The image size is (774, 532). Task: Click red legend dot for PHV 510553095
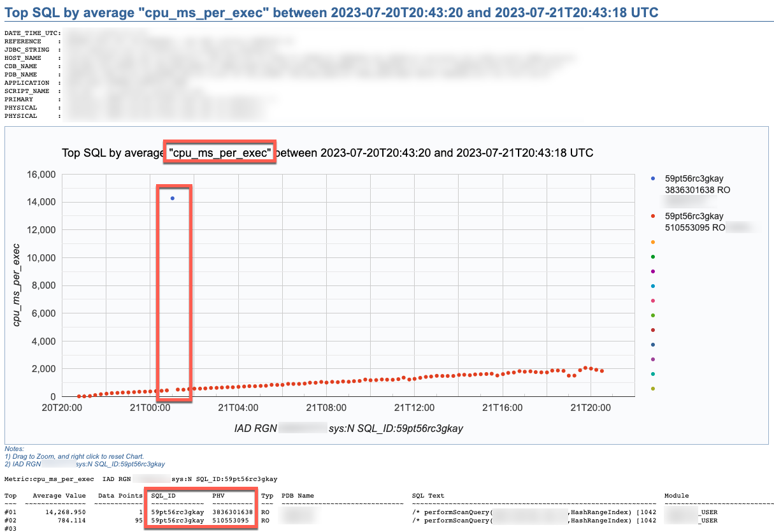click(653, 216)
